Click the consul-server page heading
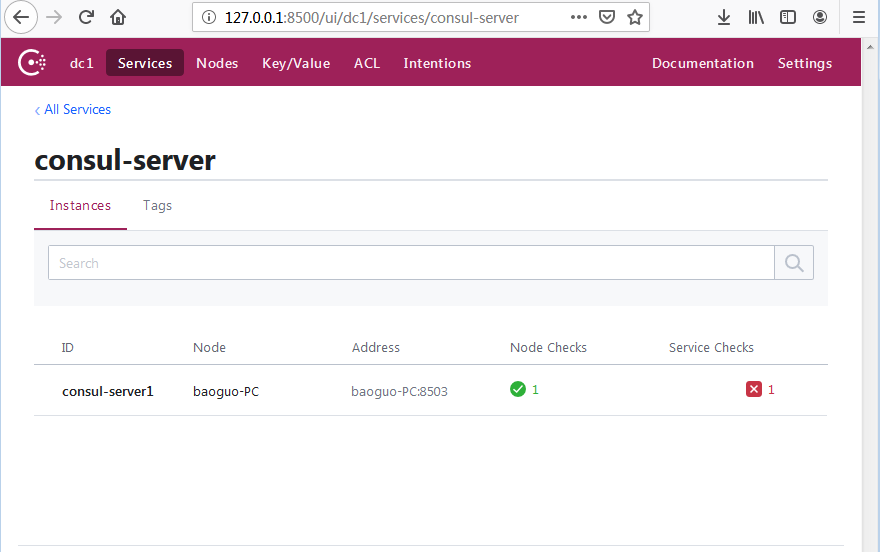 pyautogui.click(x=125, y=160)
